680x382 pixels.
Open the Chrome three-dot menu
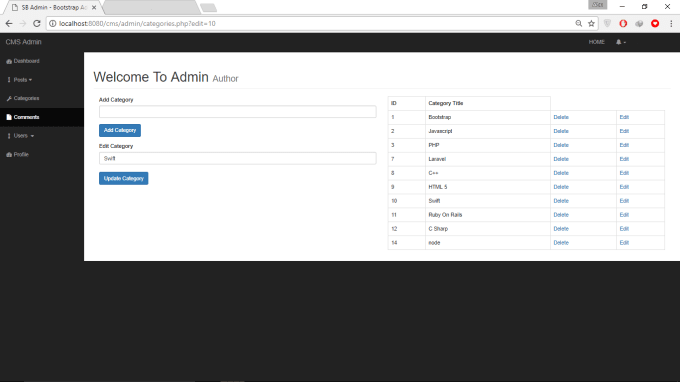[x=671, y=23]
